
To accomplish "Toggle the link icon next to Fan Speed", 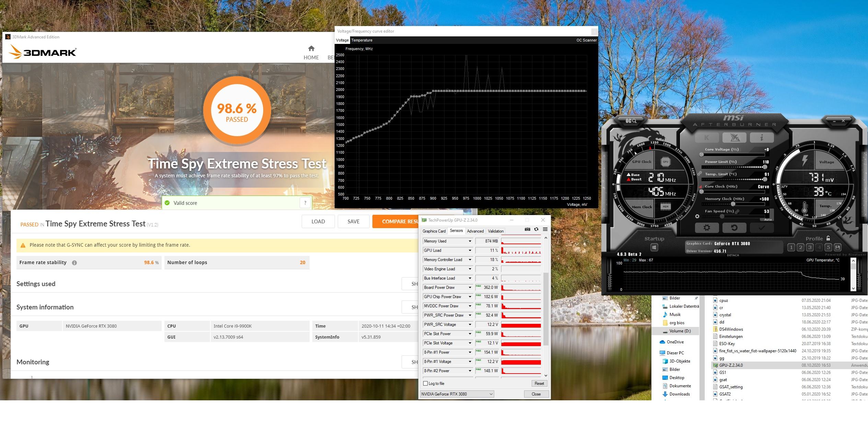I will pos(737,211).
